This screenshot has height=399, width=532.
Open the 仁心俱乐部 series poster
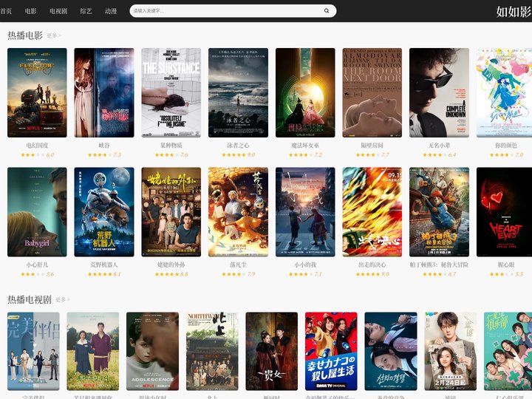(508, 351)
